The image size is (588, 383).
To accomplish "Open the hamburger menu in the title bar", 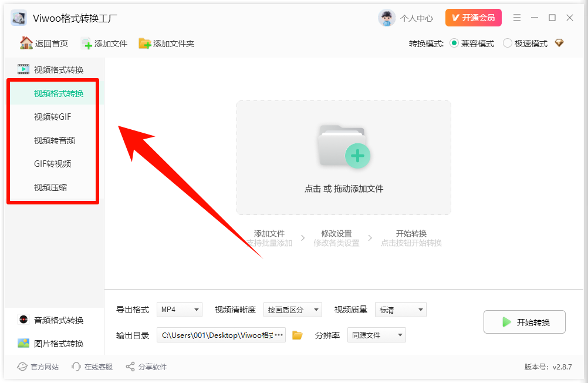I will click(x=516, y=18).
